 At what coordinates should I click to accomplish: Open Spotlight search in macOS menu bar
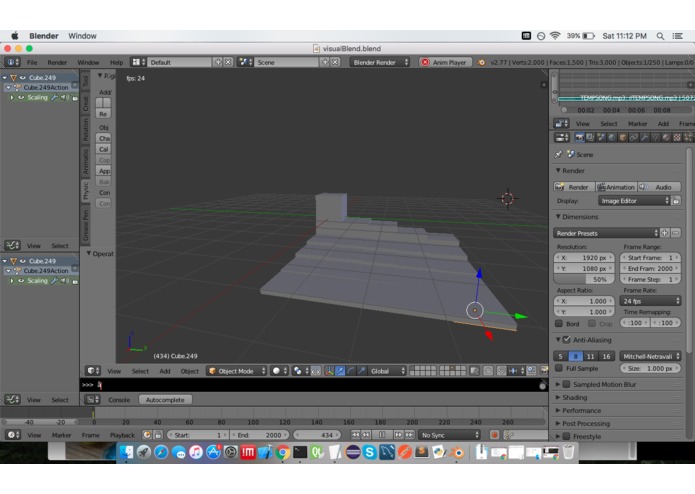click(660, 36)
